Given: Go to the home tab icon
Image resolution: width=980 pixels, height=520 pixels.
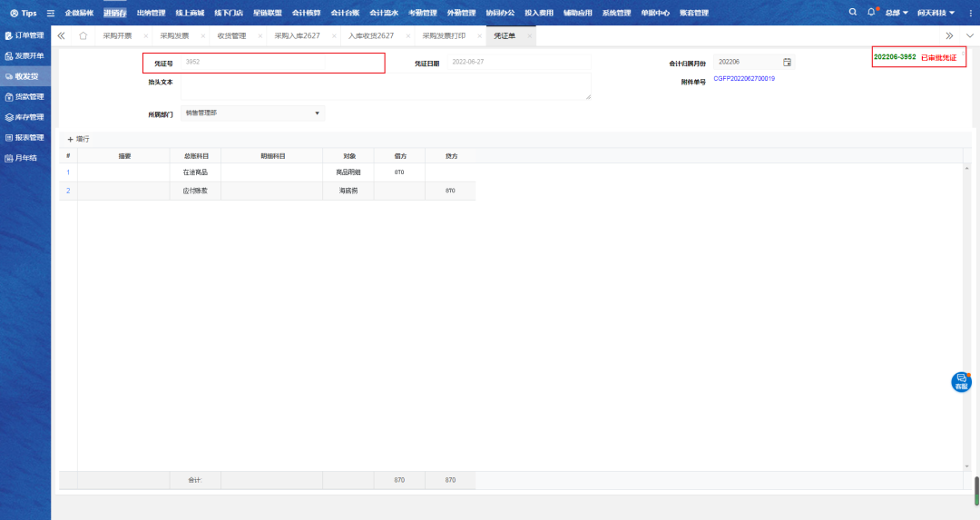Looking at the screenshot, I should pyautogui.click(x=83, y=35).
